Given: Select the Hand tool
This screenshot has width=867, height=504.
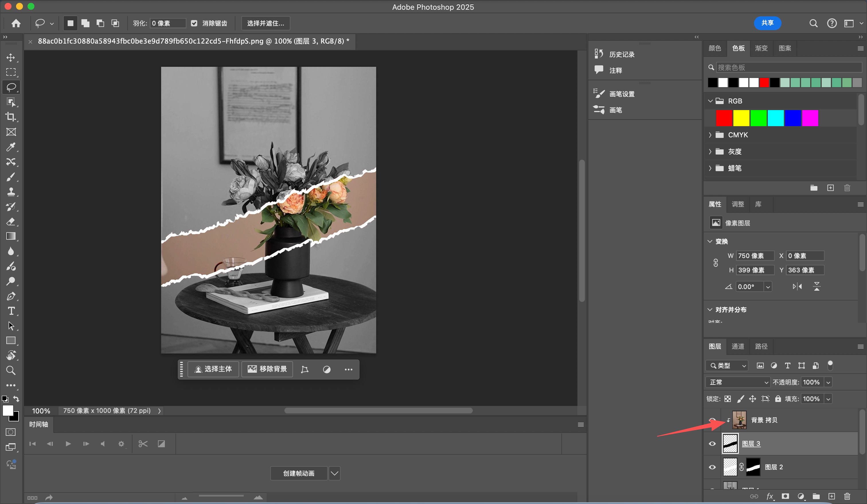Looking at the screenshot, I should [11, 355].
